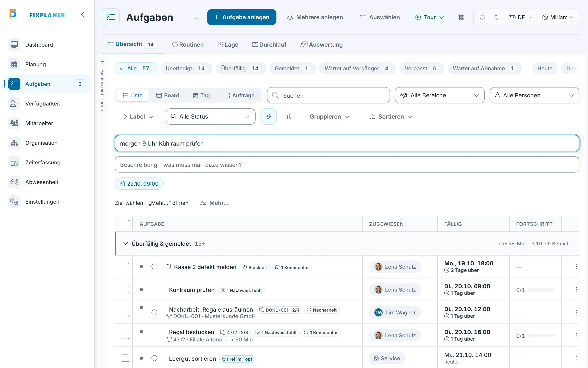Click the task list icon left of Aufgaben title
The height and width of the screenshot is (368, 588).
tap(110, 17)
